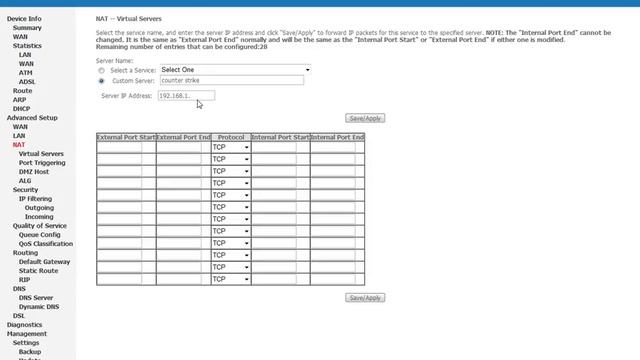Click first row External Port Start field
Image resolution: width=640 pixels, height=360 pixels.
(x=119, y=147)
